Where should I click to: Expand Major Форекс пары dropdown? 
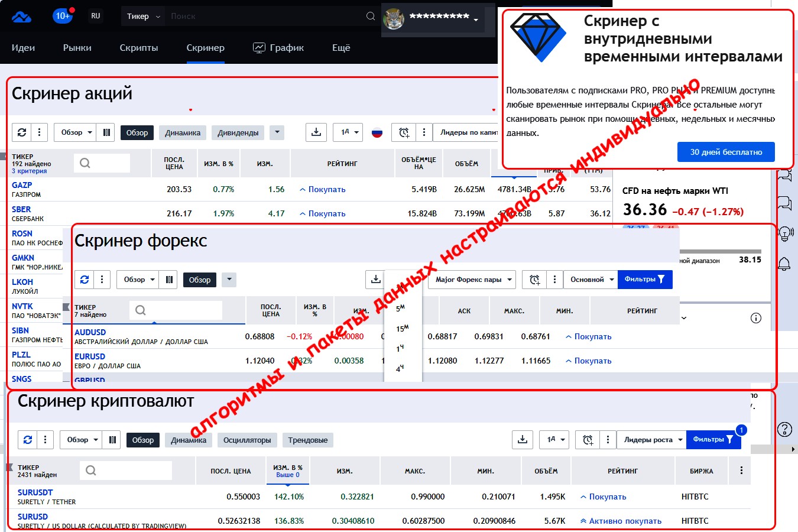pos(472,280)
